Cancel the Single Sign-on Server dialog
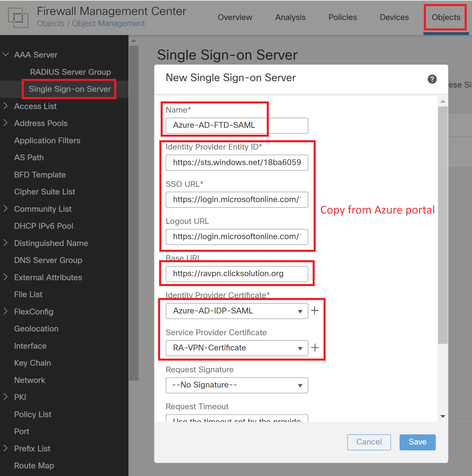Screen dimensions: 472x476 coord(369,442)
